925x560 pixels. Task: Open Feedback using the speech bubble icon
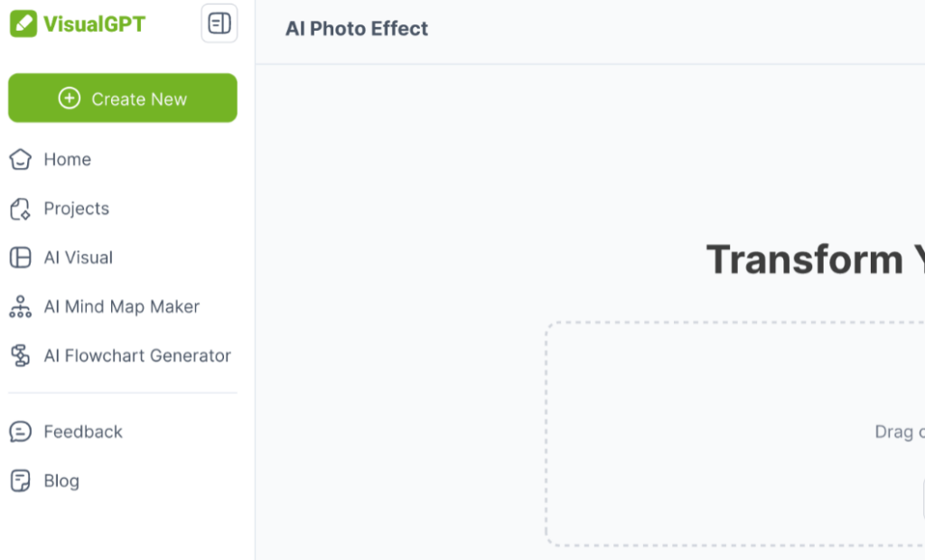[x=18, y=432]
